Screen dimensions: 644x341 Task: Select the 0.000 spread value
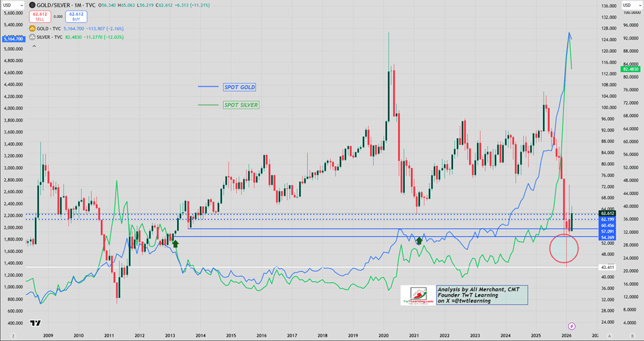tap(58, 17)
